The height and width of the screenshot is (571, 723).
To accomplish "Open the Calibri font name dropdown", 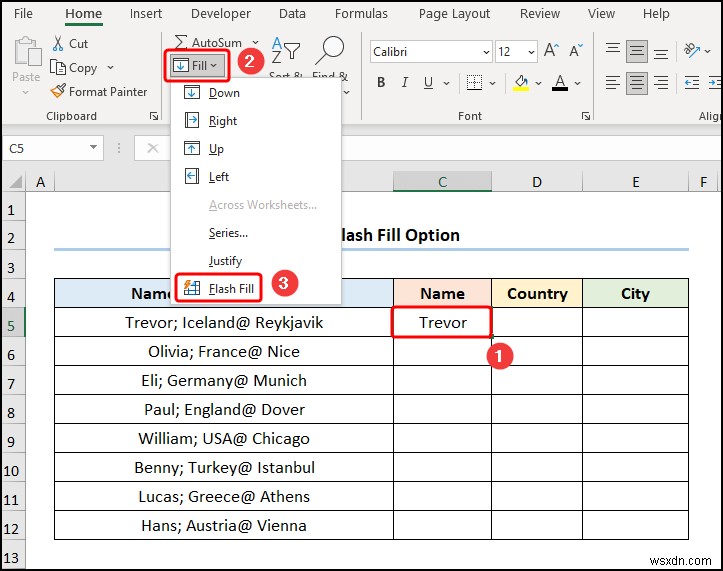I will tap(486, 52).
